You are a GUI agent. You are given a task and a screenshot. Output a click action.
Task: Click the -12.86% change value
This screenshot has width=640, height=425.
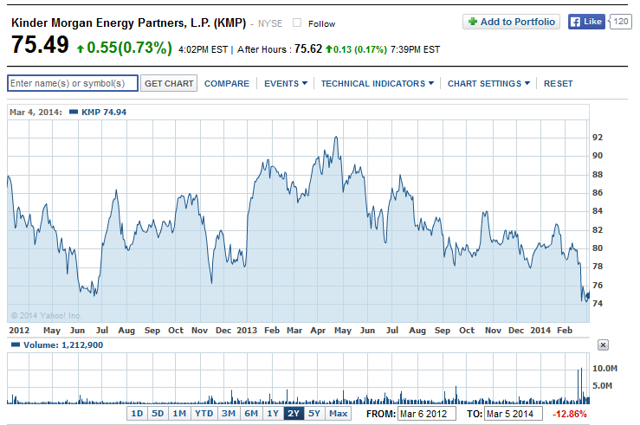tap(569, 414)
